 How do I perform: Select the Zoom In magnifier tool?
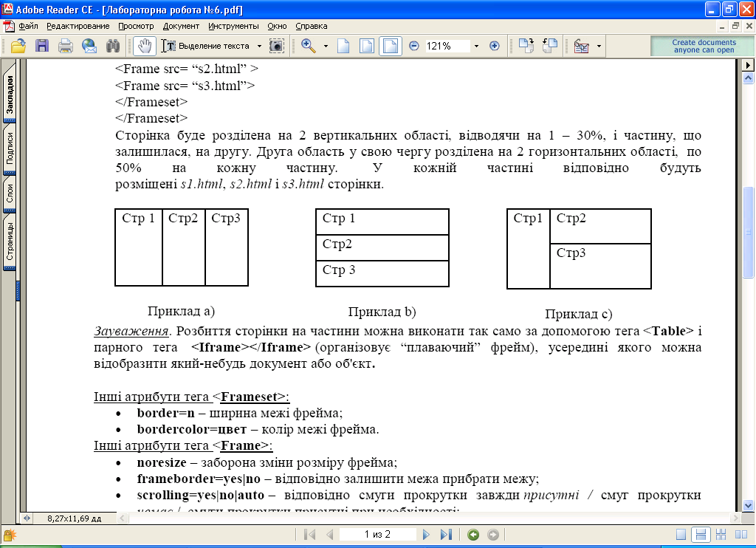(309, 46)
